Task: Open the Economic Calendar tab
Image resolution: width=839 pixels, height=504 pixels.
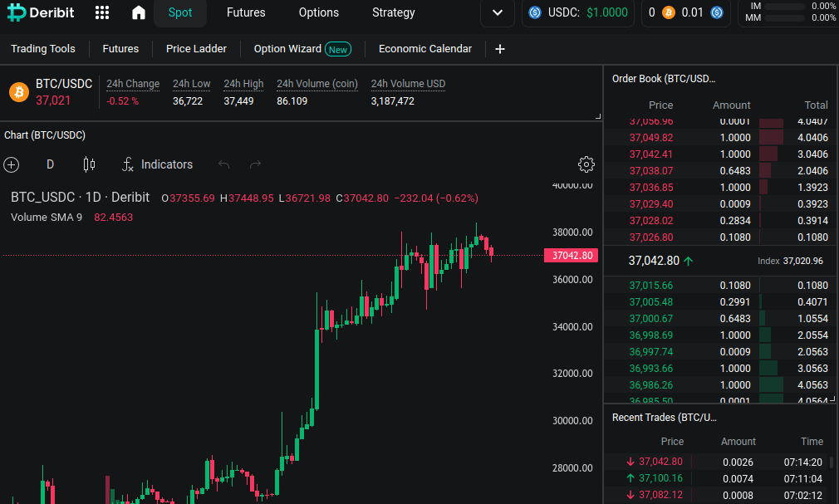Action: [x=424, y=49]
